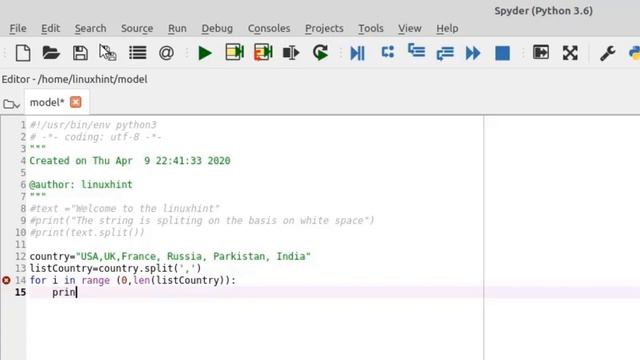
Task: Open the Help menu
Action: pyautogui.click(x=447, y=28)
